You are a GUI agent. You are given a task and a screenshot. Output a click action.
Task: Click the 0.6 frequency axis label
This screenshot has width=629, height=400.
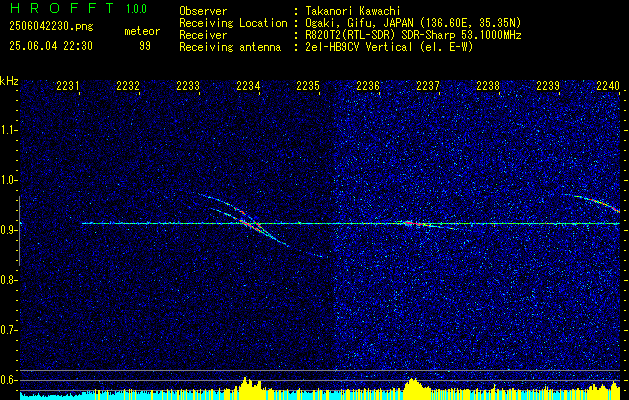pos(9,380)
